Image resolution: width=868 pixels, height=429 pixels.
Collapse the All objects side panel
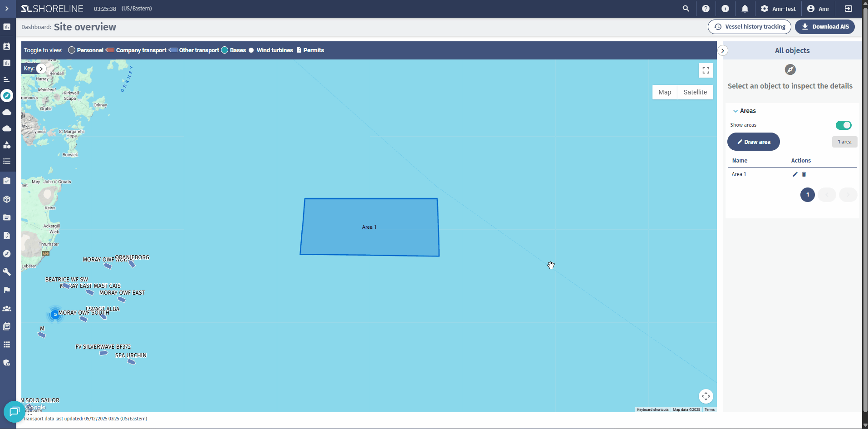click(723, 51)
